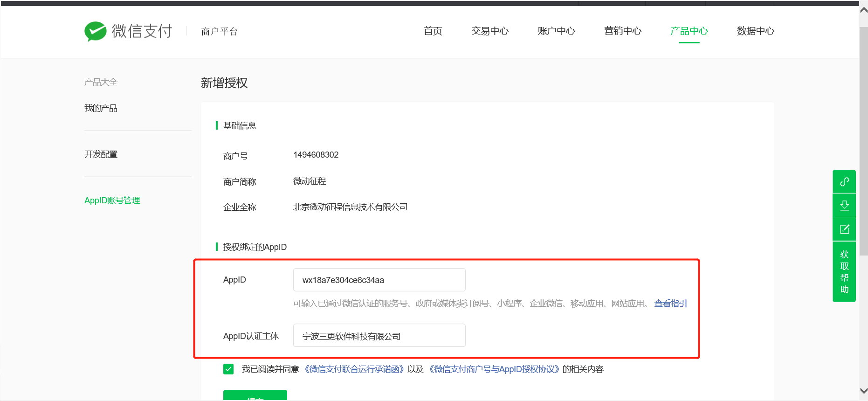The width and height of the screenshot is (868, 401).
Task: Click the scrollbar up arrow
Action: pyautogui.click(x=863, y=11)
